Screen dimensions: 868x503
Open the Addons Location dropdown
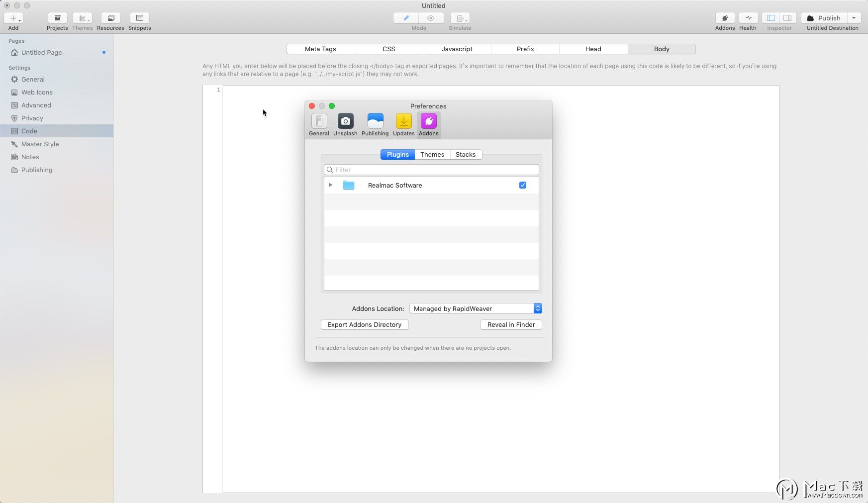[476, 308]
